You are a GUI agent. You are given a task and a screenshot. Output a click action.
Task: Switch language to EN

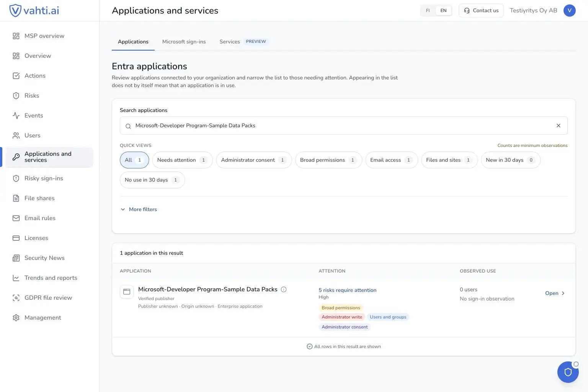[x=443, y=11]
